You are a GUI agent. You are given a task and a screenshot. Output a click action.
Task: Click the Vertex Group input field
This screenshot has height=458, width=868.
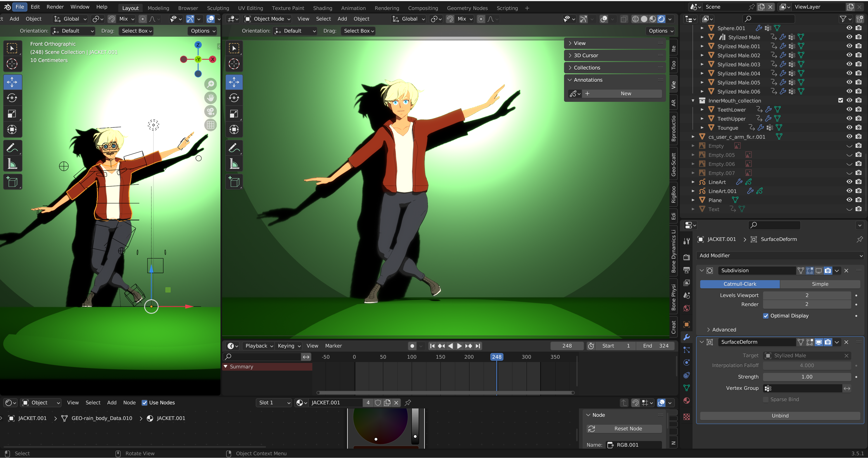pos(802,388)
